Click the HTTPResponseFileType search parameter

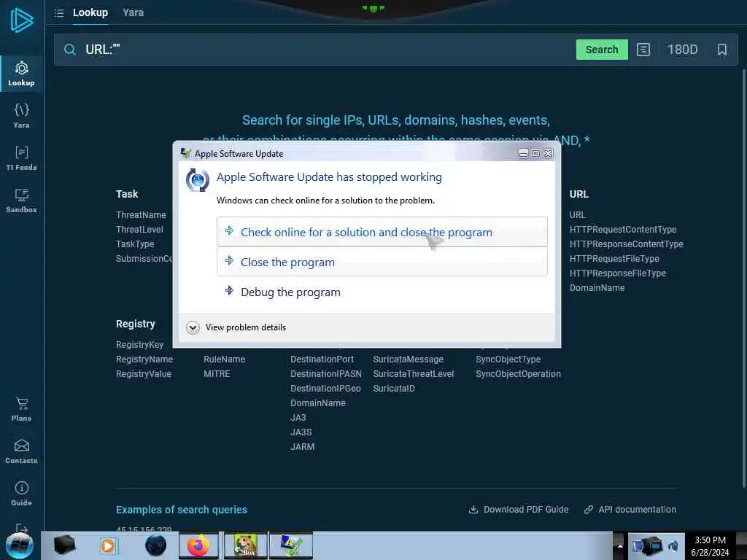[617, 273]
